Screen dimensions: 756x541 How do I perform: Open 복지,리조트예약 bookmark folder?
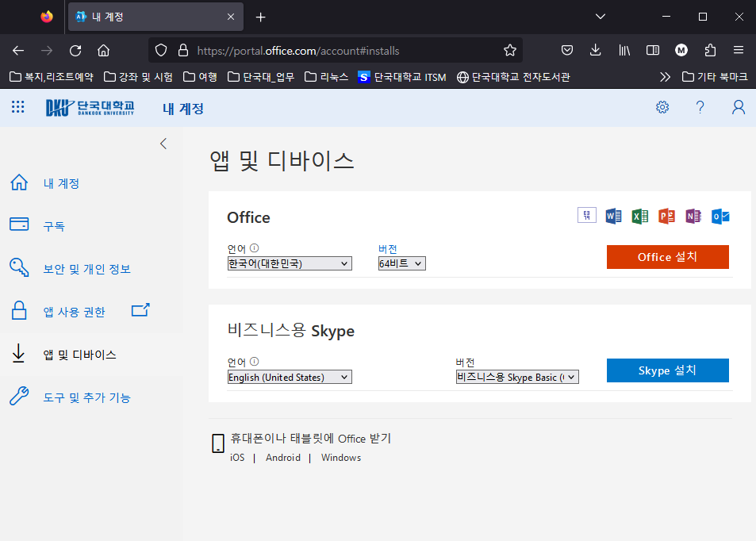(x=52, y=77)
